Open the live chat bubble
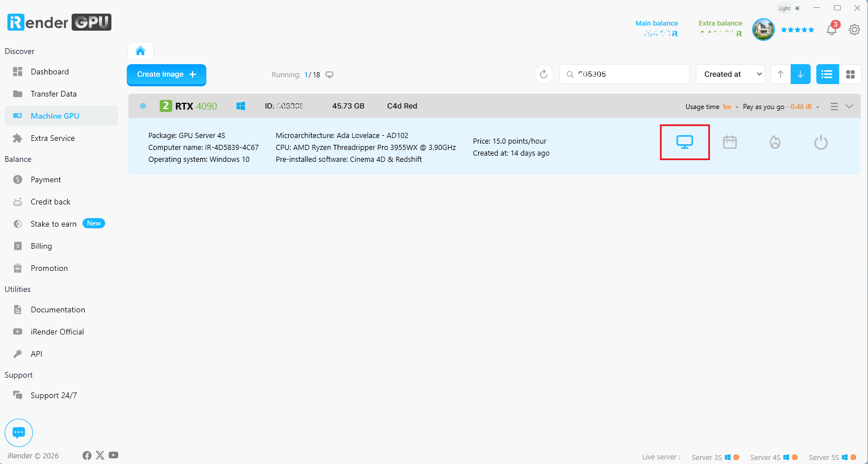This screenshot has width=868, height=464. point(19,433)
